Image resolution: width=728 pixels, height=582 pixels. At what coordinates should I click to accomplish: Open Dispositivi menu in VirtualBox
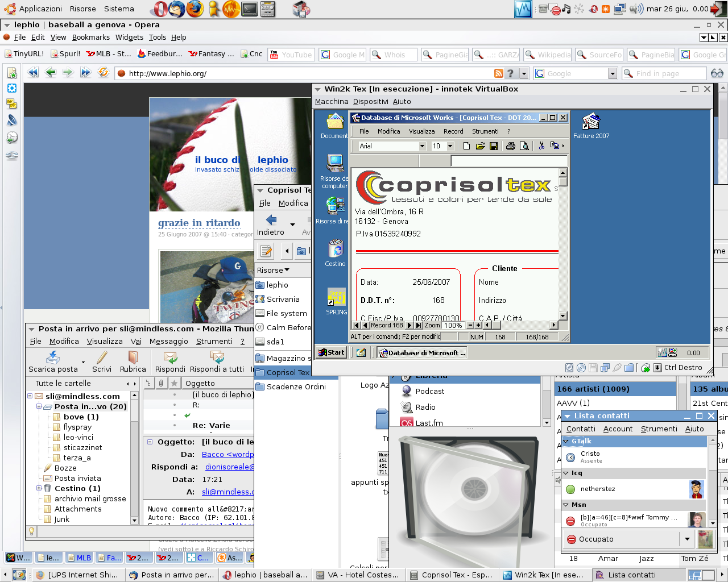(x=370, y=101)
